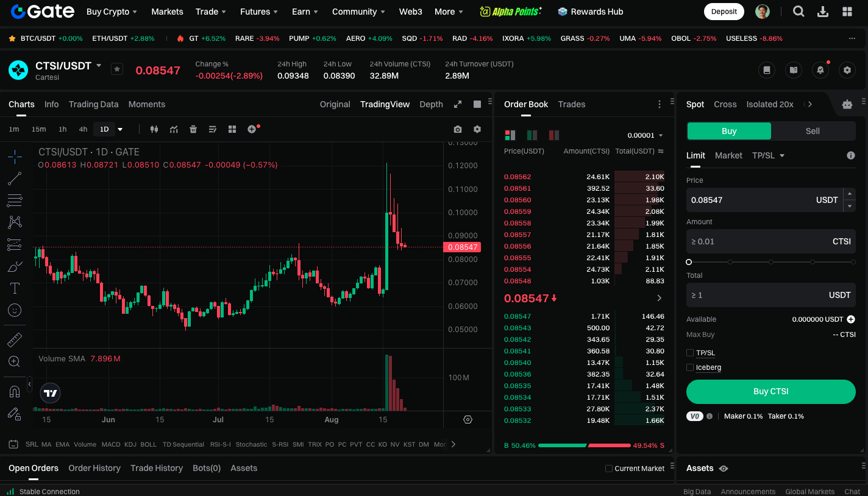
Task: Take a chart snapshot with camera icon
Action: pos(458,129)
